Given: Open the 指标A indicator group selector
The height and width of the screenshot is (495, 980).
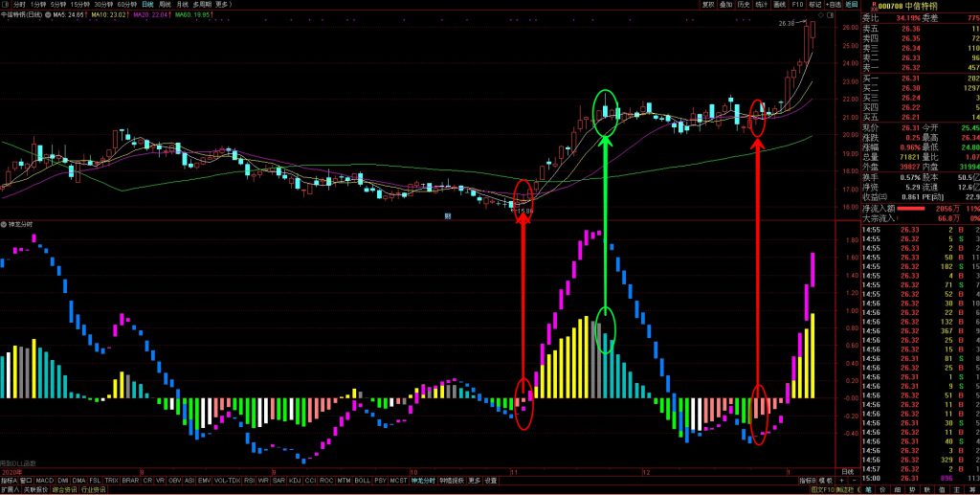Looking at the screenshot, I should click(10, 480).
